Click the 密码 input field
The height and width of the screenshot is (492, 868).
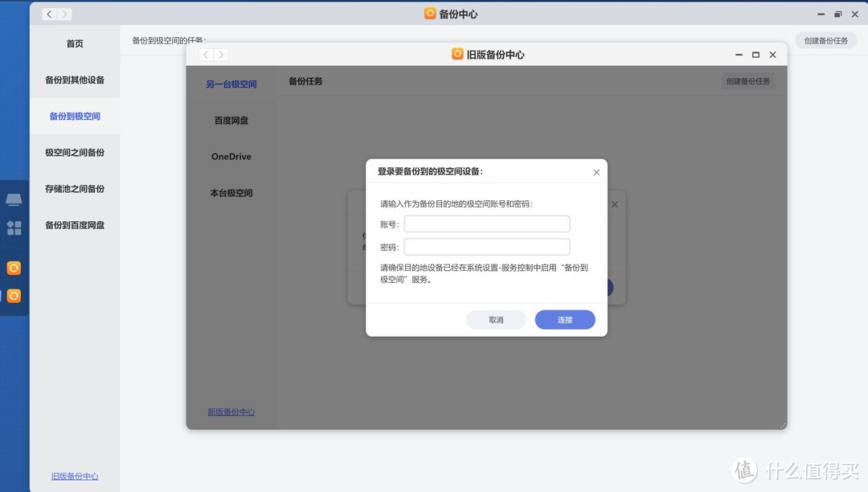486,246
